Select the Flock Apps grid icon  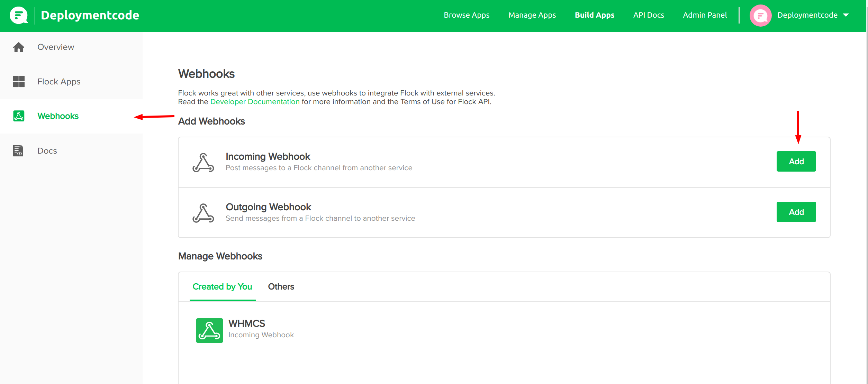pos(19,82)
